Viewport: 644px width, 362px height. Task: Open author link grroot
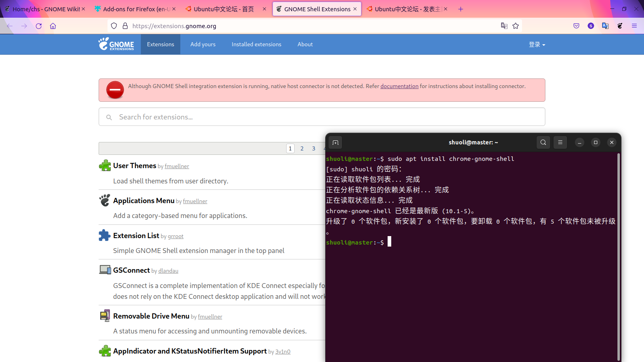(175, 237)
